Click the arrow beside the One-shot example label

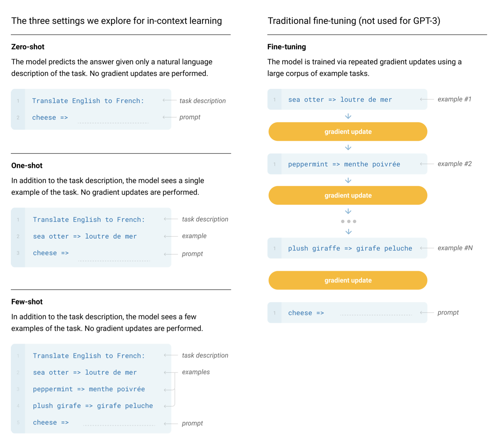(171, 236)
